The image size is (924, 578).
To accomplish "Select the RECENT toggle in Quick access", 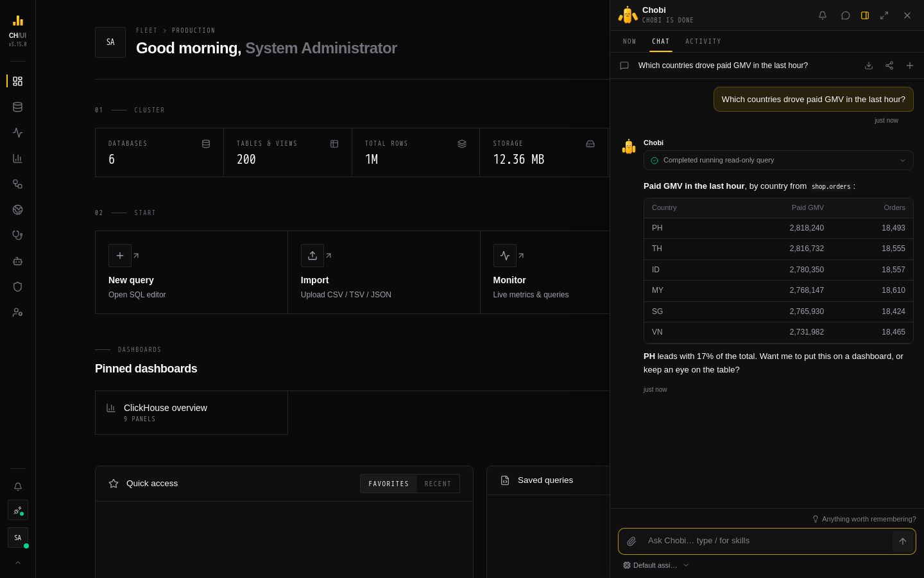I will point(438,484).
